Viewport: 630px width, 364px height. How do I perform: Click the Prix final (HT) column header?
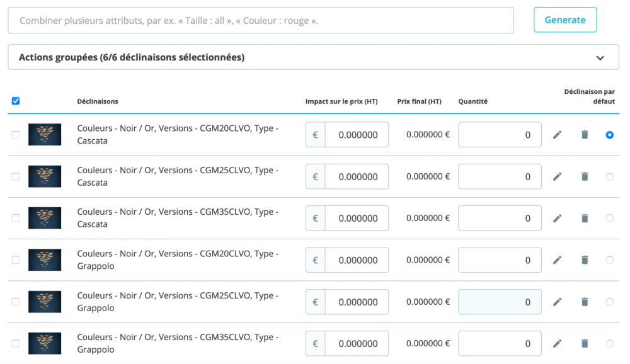click(420, 101)
